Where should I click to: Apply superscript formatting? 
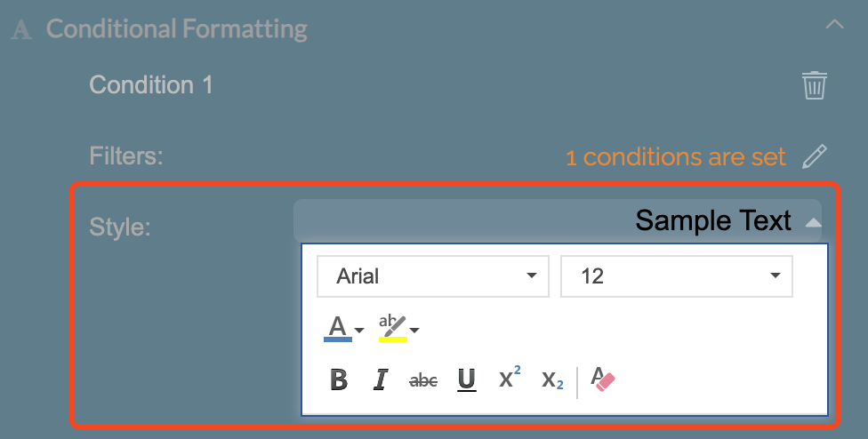coord(510,379)
